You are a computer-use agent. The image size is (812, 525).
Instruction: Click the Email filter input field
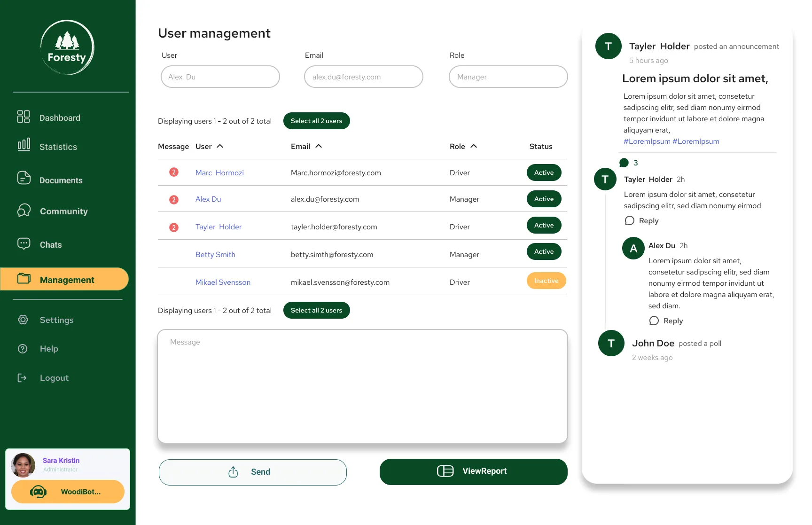point(364,77)
